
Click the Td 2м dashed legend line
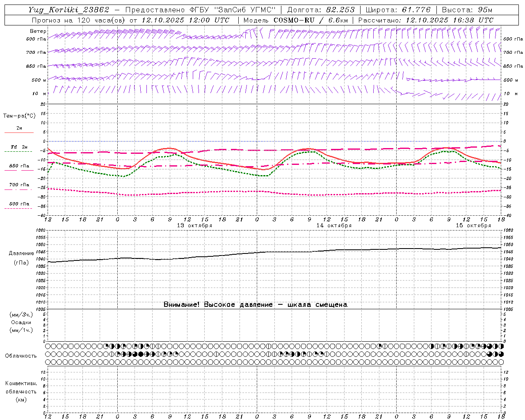(18, 151)
